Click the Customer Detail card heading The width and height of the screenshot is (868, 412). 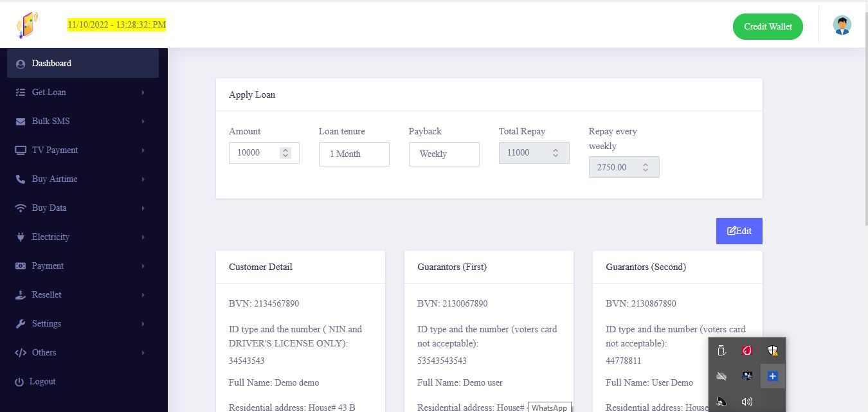point(260,267)
